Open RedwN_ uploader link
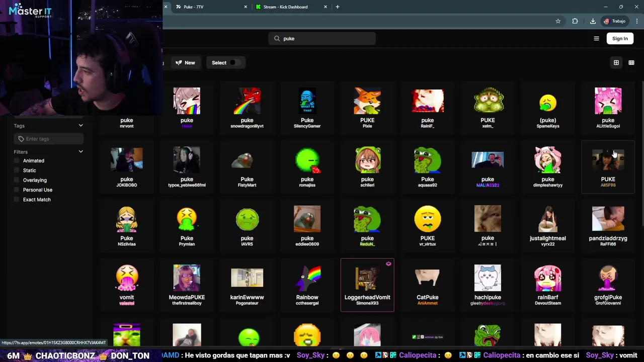This screenshot has width=644, height=362. tap(367, 244)
